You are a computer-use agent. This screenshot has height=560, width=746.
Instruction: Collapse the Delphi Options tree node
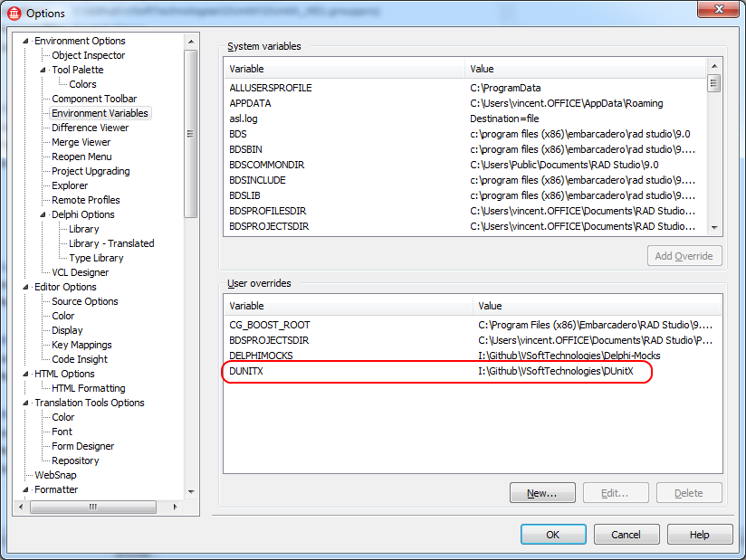point(43,215)
